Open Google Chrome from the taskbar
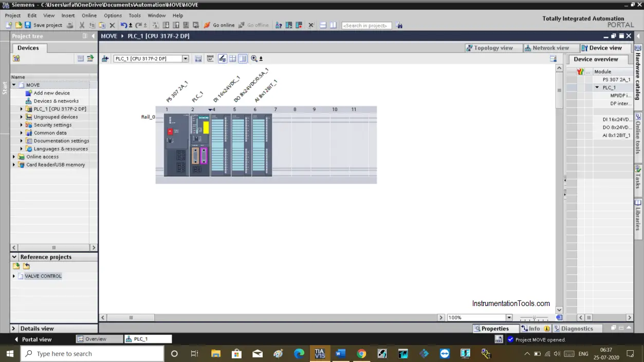Viewport: 644px width, 362px height. click(x=361, y=353)
